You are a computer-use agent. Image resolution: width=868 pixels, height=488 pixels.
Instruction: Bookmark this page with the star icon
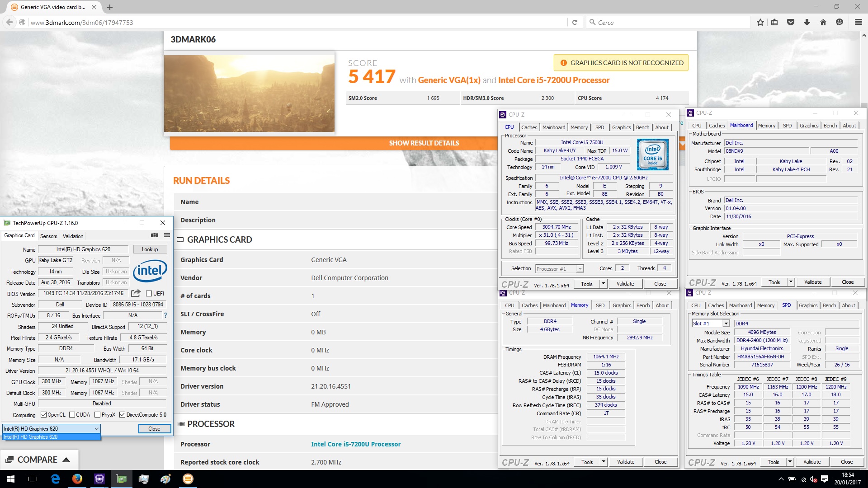tap(760, 22)
